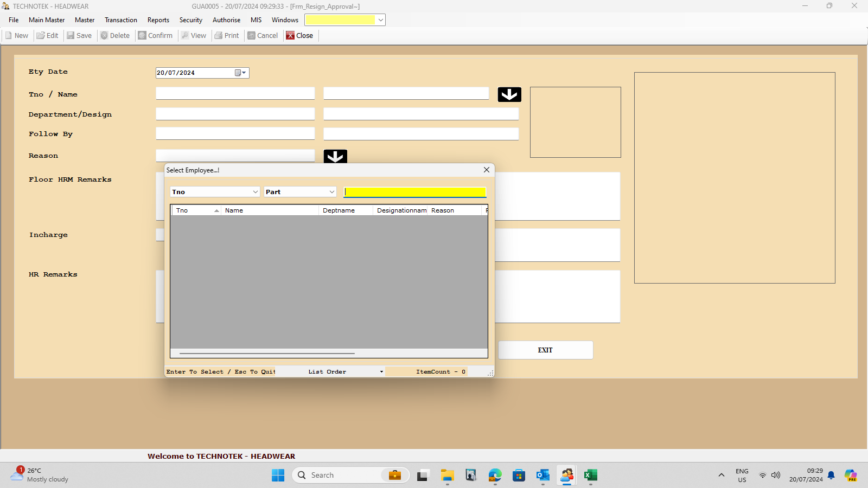The height and width of the screenshot is (488, 868).
Task: Open the Reports menu
Action: [x=158, y=20]
